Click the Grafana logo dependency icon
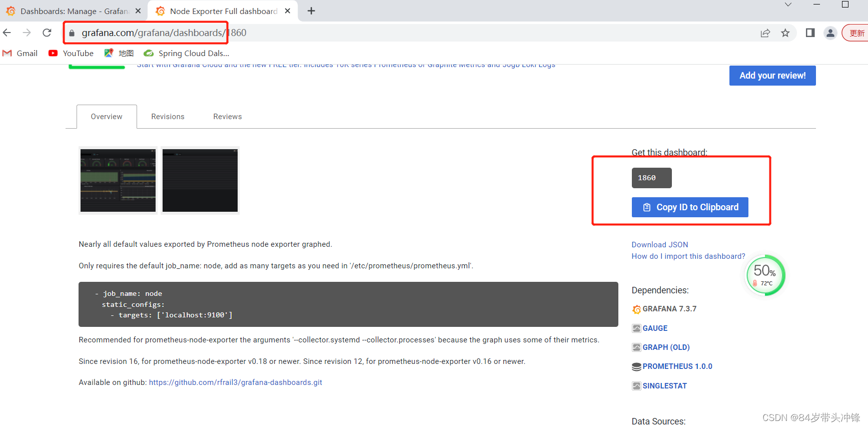This screenshot has width=868, height=427. pos(636,309)
